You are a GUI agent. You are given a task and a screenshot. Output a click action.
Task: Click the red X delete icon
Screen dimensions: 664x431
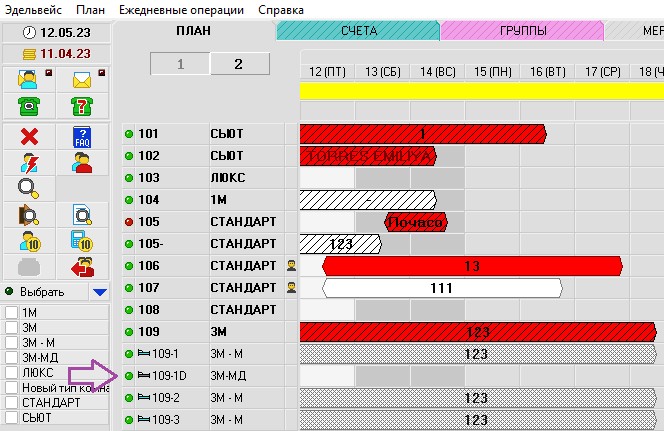tap(28, 137)
